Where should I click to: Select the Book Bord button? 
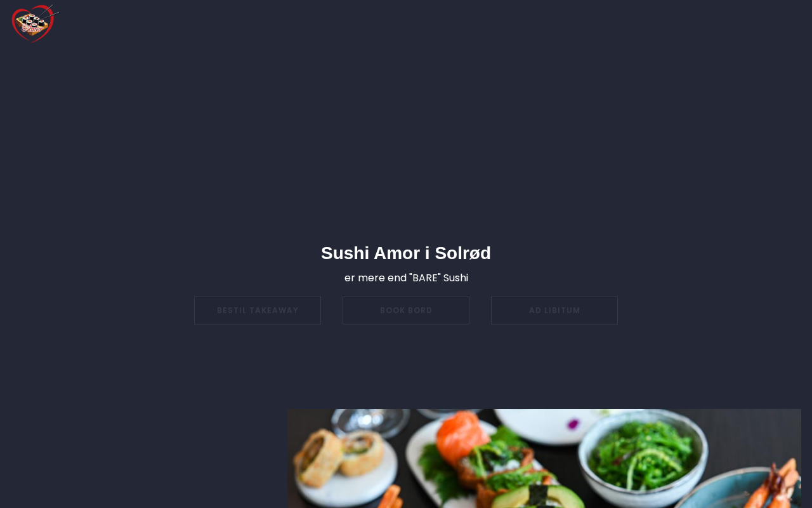coord(406,311)
